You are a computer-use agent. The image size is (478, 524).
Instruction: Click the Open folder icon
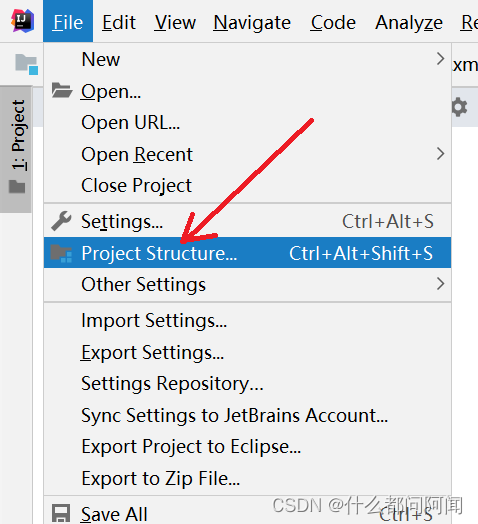(62, 90)
